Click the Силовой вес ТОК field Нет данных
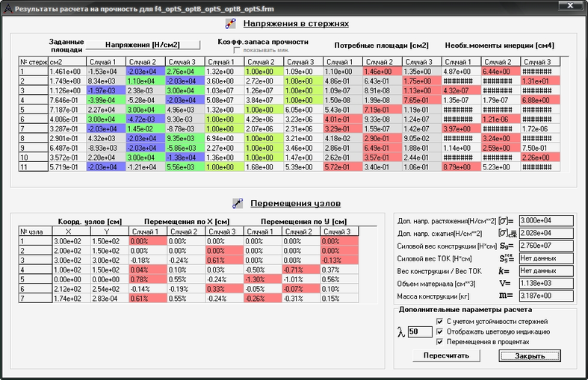This screenshot has height=380, width=588. click(546, 258)
